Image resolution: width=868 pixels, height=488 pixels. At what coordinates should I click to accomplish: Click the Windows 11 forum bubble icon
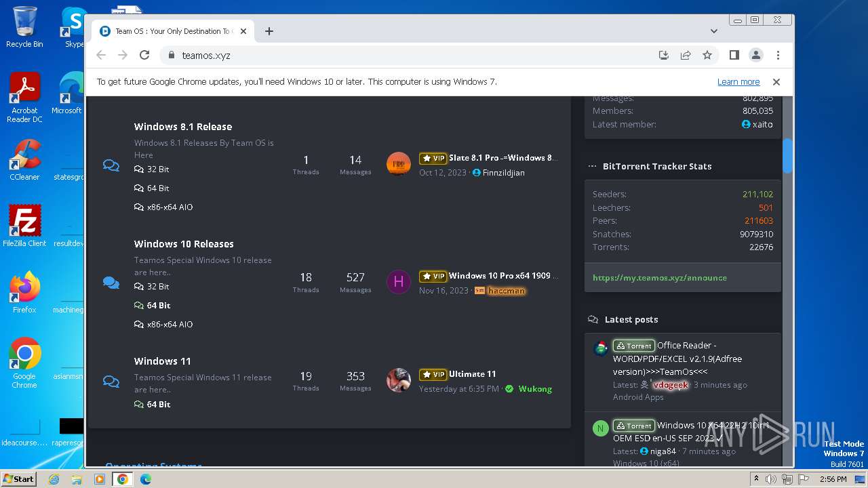(x=111, y=381)
